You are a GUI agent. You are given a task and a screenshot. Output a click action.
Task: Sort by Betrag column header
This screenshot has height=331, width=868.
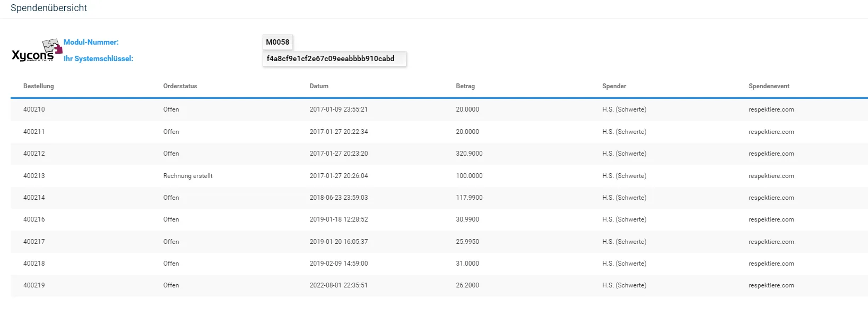coord(465,86)
